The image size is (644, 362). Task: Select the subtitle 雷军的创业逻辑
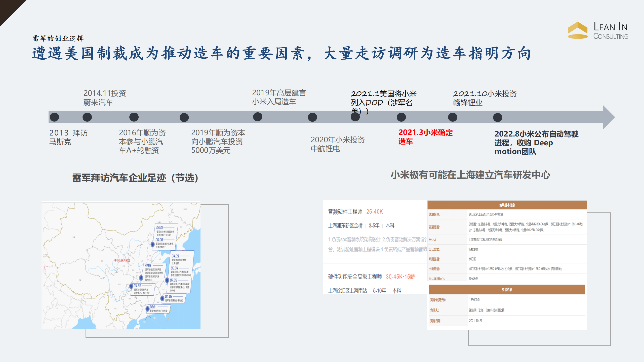coord(58,38)
